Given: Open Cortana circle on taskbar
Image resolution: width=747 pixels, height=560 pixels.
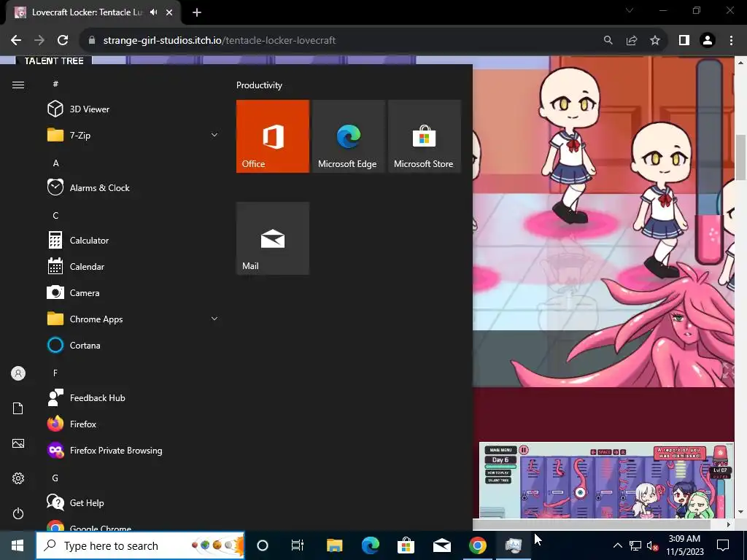Looking at the screenshot, I should [x=263, y=545].
